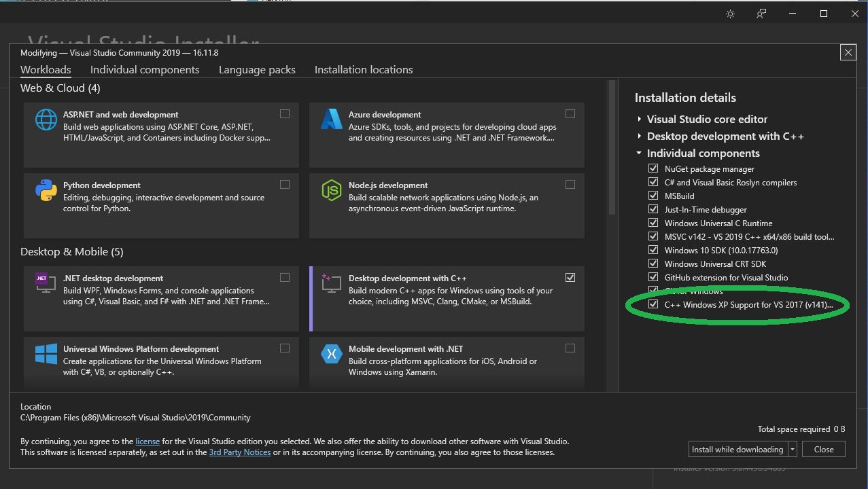
Task: Click the license link
Action: 147,441
